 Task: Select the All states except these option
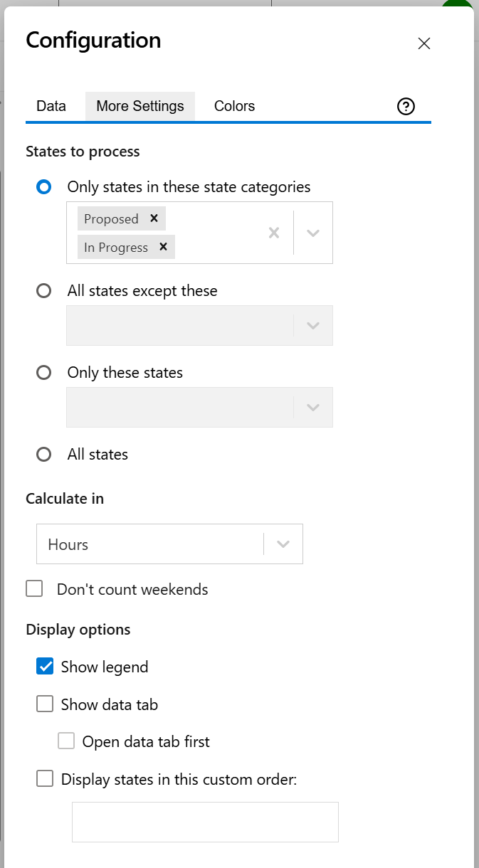43,290
